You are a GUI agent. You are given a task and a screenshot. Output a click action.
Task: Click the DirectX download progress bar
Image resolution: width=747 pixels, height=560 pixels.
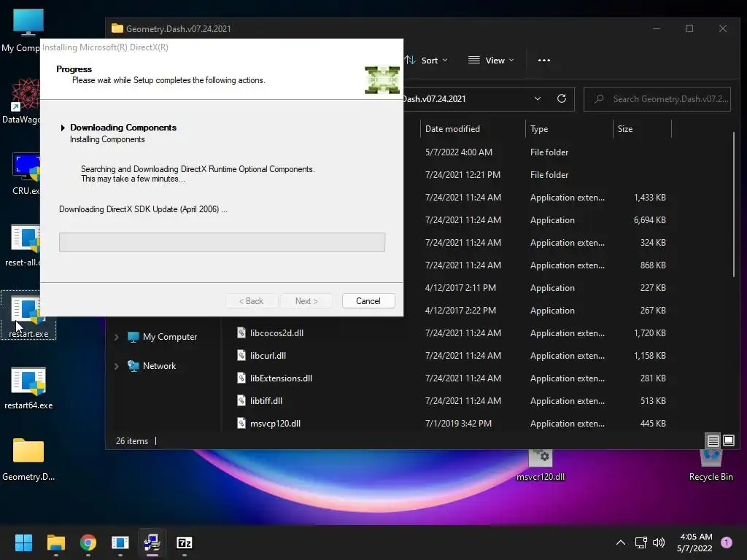coord(222,242)
